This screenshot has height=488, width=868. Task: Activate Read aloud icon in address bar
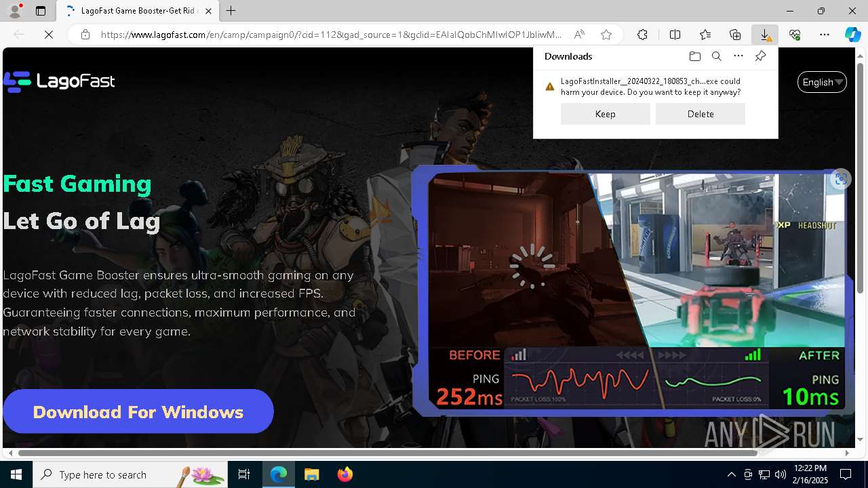click(579, 35)
